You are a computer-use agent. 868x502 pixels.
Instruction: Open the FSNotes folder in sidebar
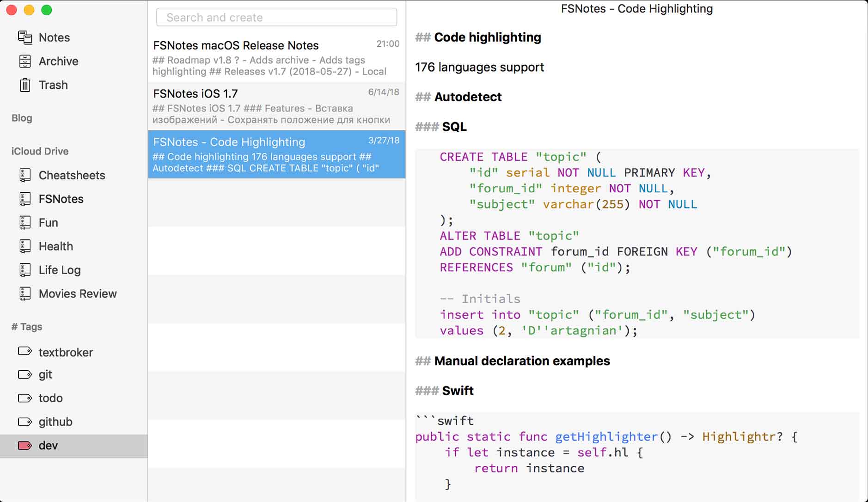pyautogui.click(x=61, y=199)
